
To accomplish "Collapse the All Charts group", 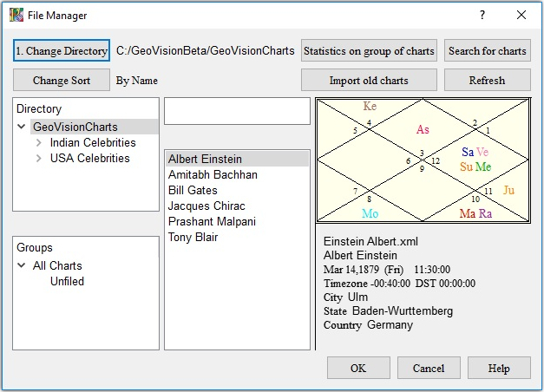I will pyautogui.click(x=21, y=266).
